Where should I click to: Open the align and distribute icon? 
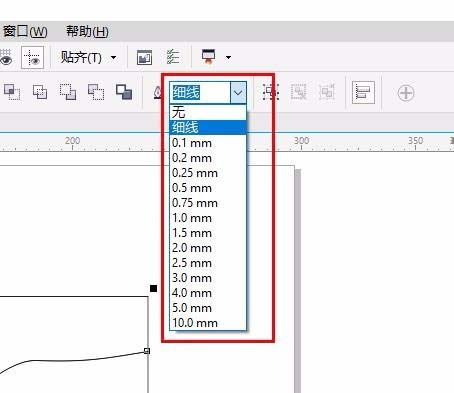363,92
